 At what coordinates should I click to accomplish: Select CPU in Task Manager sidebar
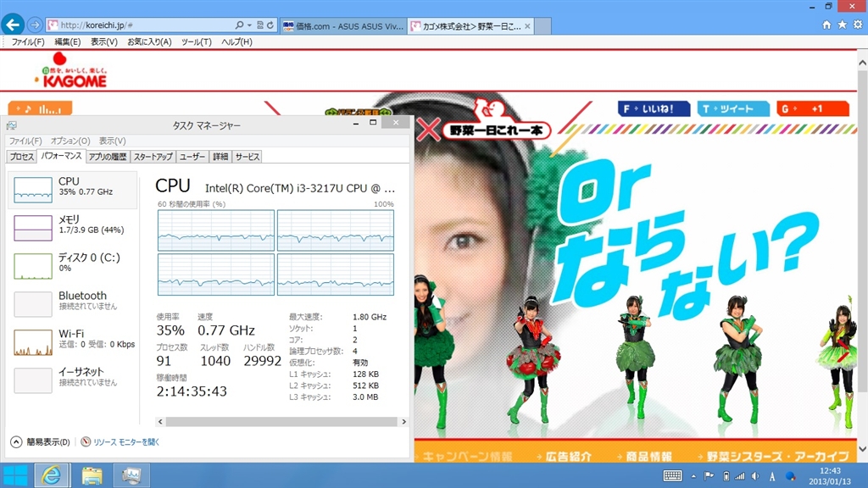point(73,190)
